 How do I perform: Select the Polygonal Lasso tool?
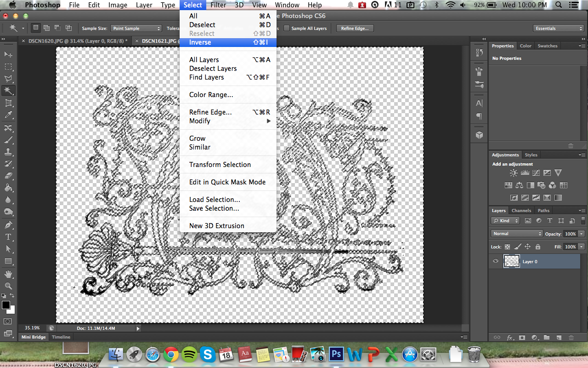8,79
